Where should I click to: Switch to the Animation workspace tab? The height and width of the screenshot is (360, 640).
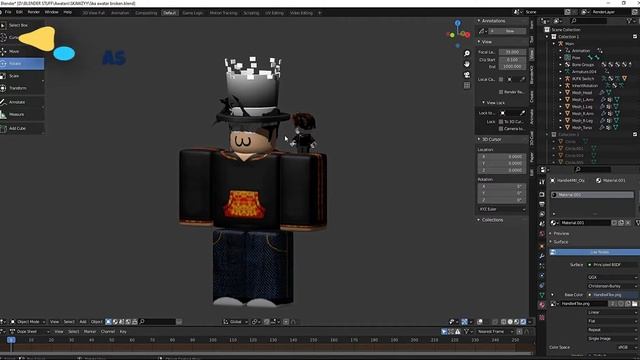point(120,13)
